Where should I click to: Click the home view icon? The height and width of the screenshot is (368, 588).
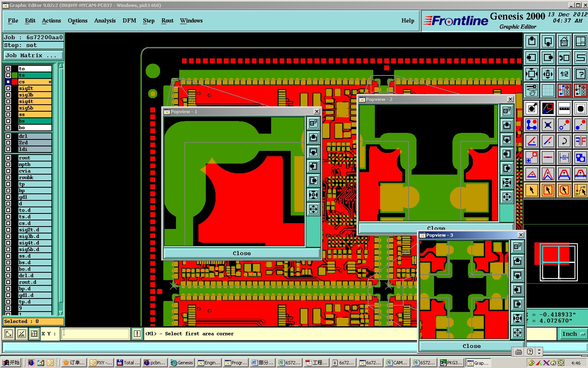coord(564,41)
